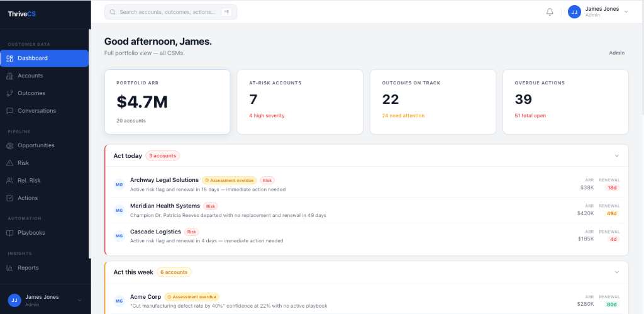Image resolution: width=644 pixels, height=314 pixels.
Task: Click the '24 need attention' text
Action: (x=403, y=116)
